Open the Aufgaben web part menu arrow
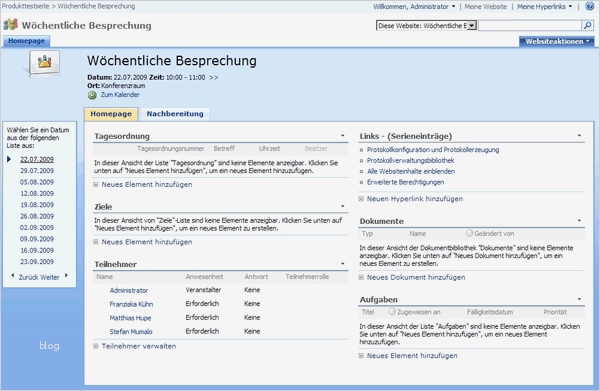The image size is (600, 391). 579,299
